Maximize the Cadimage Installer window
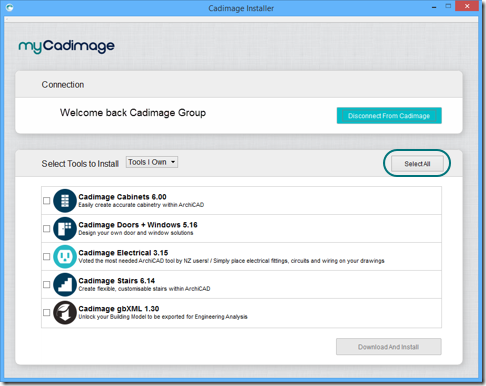Viewport: 486px width, 386px height. point(448,6)
